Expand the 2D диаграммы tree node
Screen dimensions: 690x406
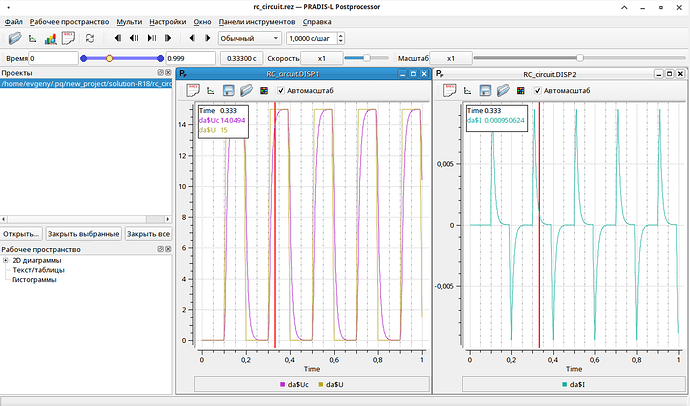(6, 260)
